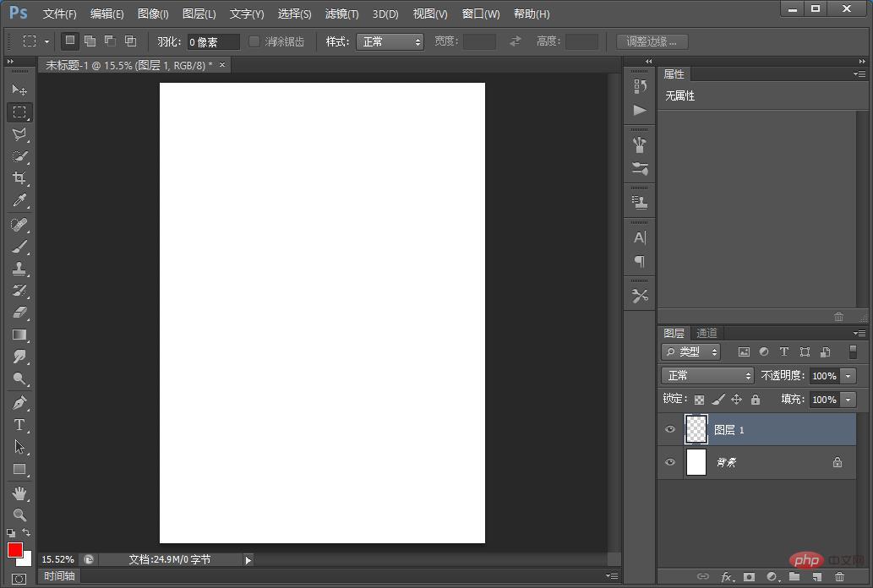
Task: Hide layer 图层 1 visibility eye
Action: pyautogui.click(x=670, y=429)
